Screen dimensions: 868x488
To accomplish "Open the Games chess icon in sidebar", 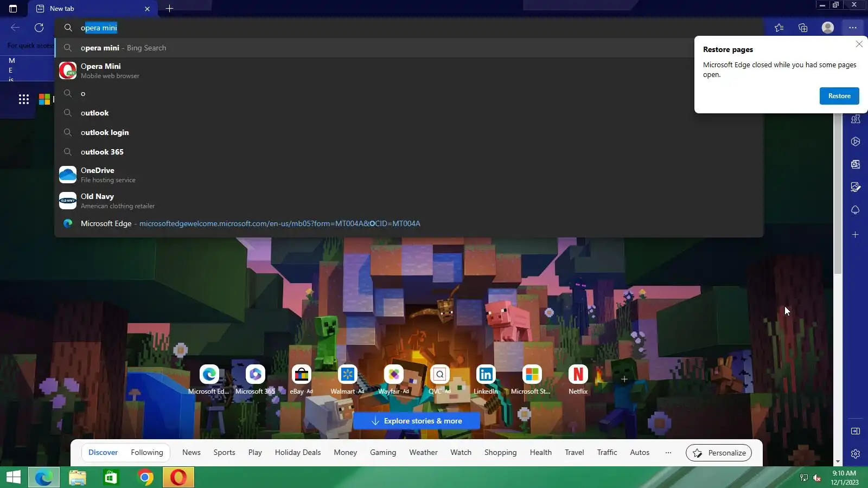I will tap(856, 119).
